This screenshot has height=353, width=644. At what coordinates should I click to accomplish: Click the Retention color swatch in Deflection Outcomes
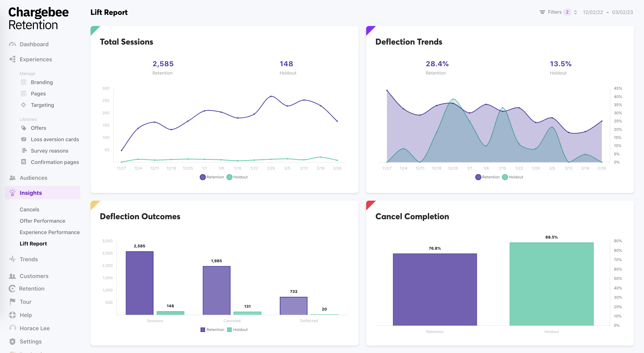pos(203,330)
